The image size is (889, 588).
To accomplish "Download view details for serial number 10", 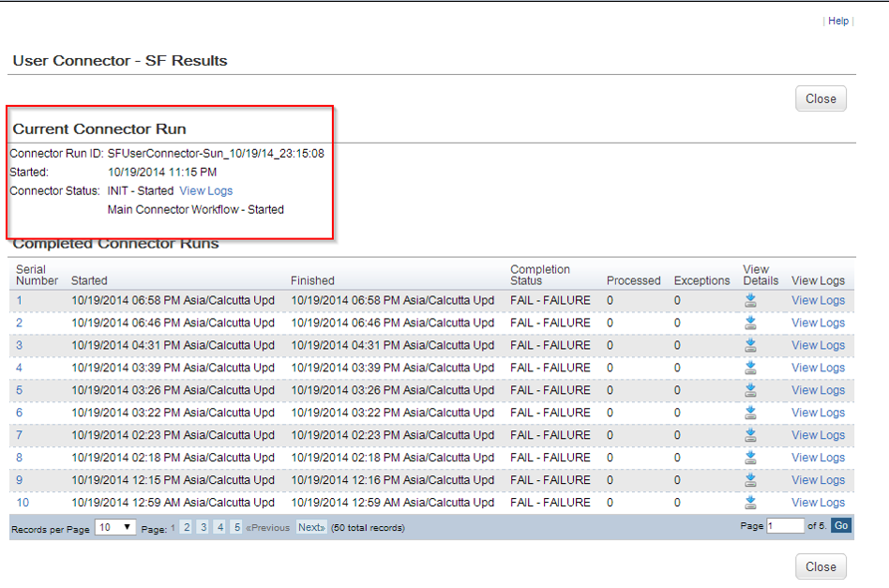I will coord(750,503).
